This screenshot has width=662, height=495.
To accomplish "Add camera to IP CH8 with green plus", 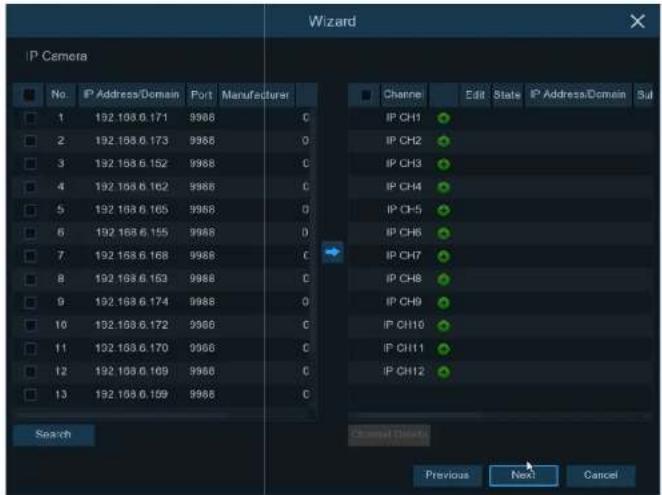I will (x=443, y=279).
